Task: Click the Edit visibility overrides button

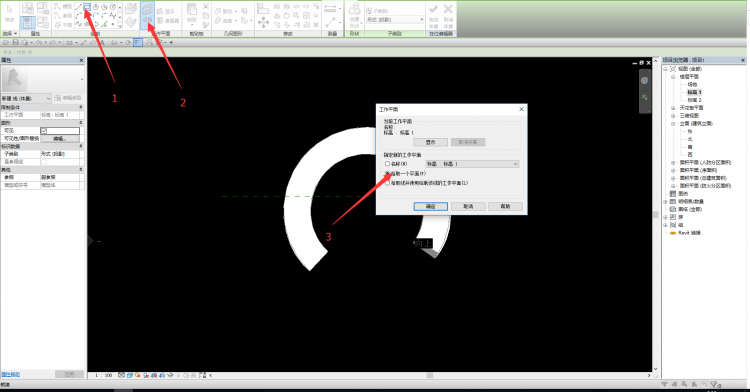Action: pos(60,139)
